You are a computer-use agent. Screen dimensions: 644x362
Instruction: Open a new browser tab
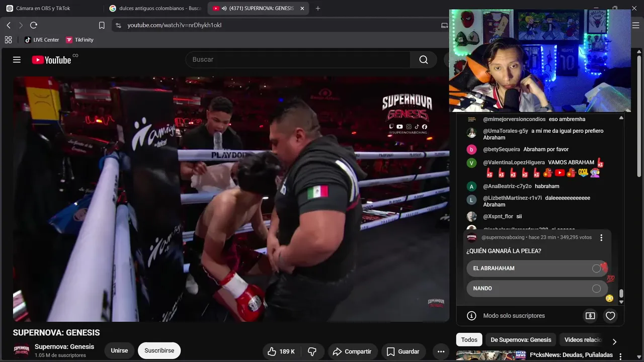(x=317, y=9)
